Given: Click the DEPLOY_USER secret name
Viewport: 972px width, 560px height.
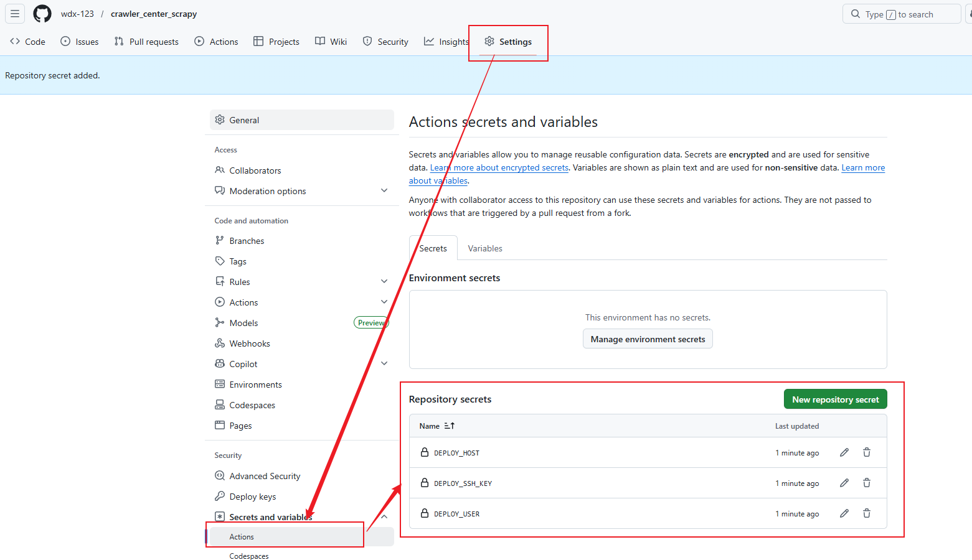Looking at the screenshot, I should (456, 514).
